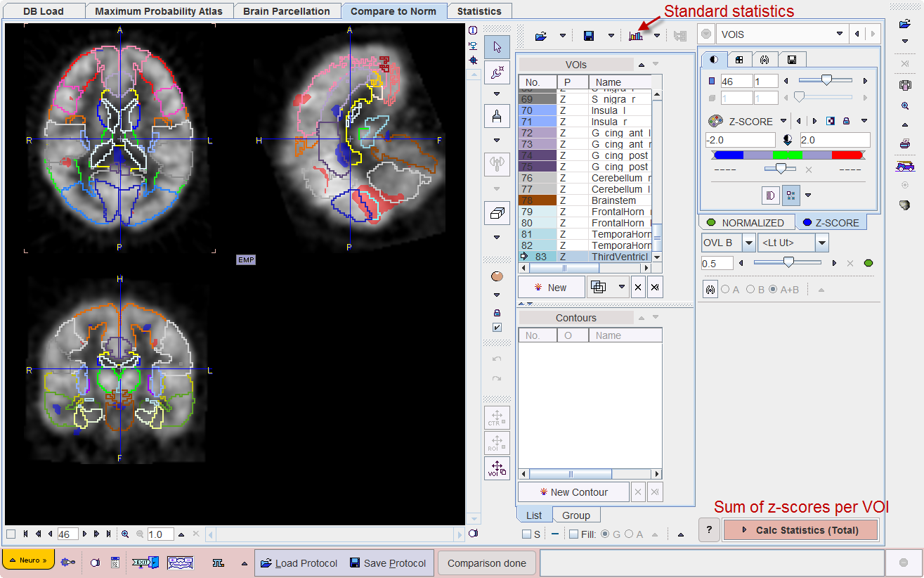Click the zoom-in magnifier below the image
Image resolution: width=924 pixels, height=578 pixels.
point(125,534)
